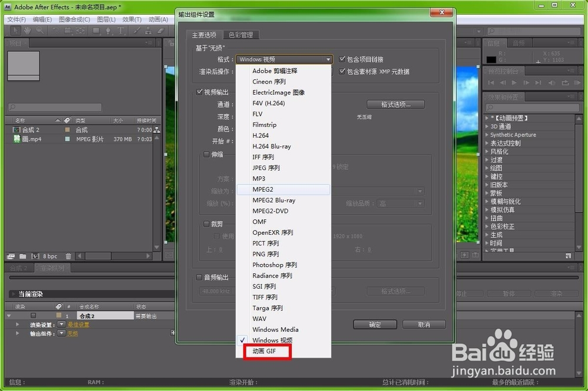Choose Windows Media from format list
This screenshot has width=588, height=391.
[x=283, y=329]
